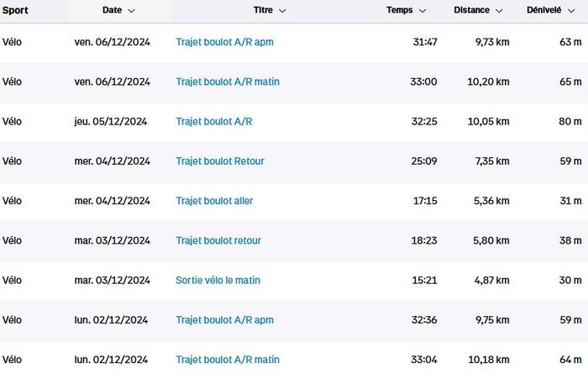Viewport: 588px width, 379px height.
Task: Open the Trajet boulot aller activity
Action: pyautogui.click(x=214, y=201)
